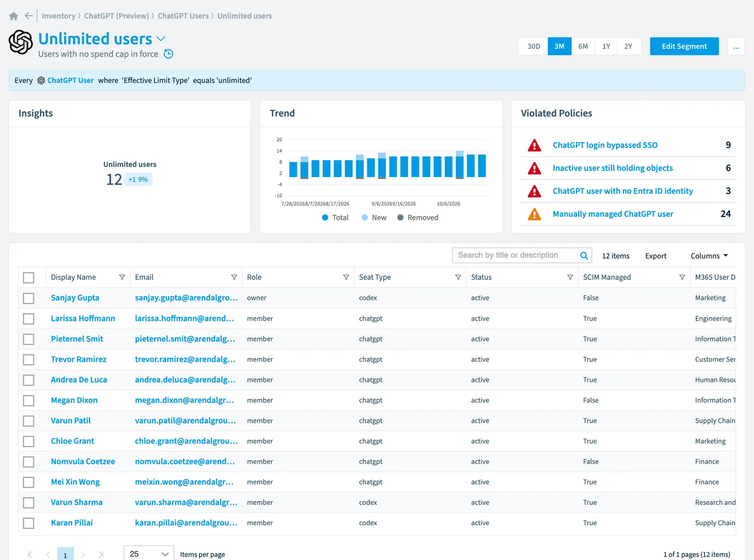Tick the Megan Dixon row checkbox
The image size is (754, 560).
click(29, 400)
